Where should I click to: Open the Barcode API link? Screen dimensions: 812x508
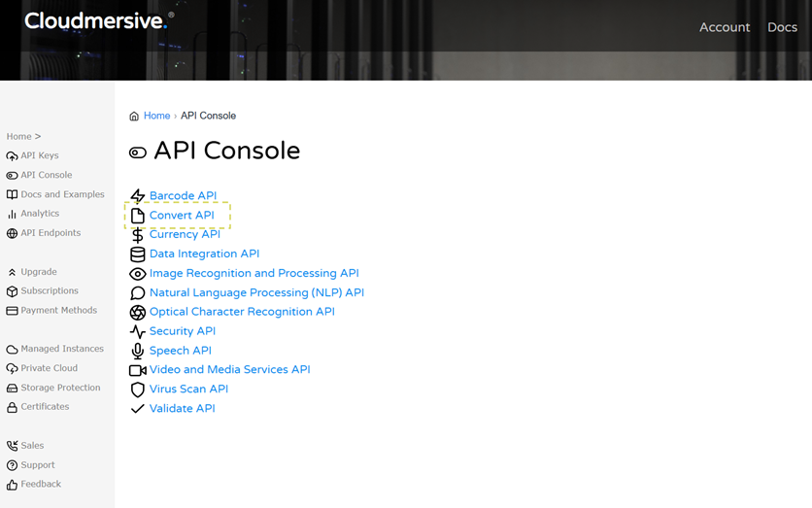click(183, 196)
